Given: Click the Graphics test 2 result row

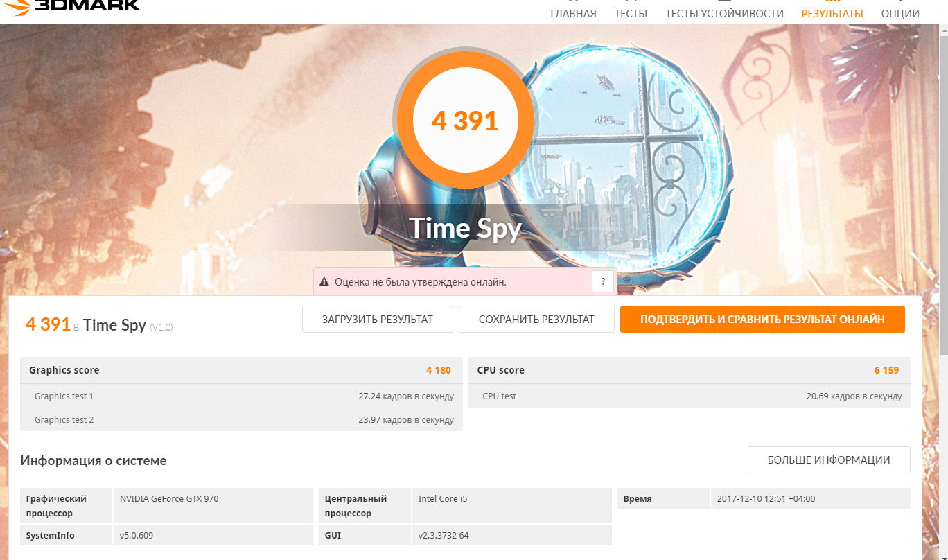Looking at the screenshot, I should 241,419.
